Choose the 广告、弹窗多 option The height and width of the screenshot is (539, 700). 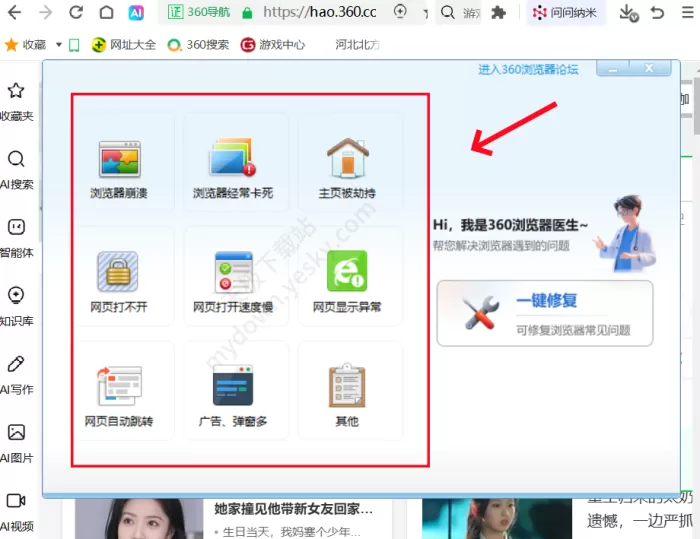(x=233, y=393)
